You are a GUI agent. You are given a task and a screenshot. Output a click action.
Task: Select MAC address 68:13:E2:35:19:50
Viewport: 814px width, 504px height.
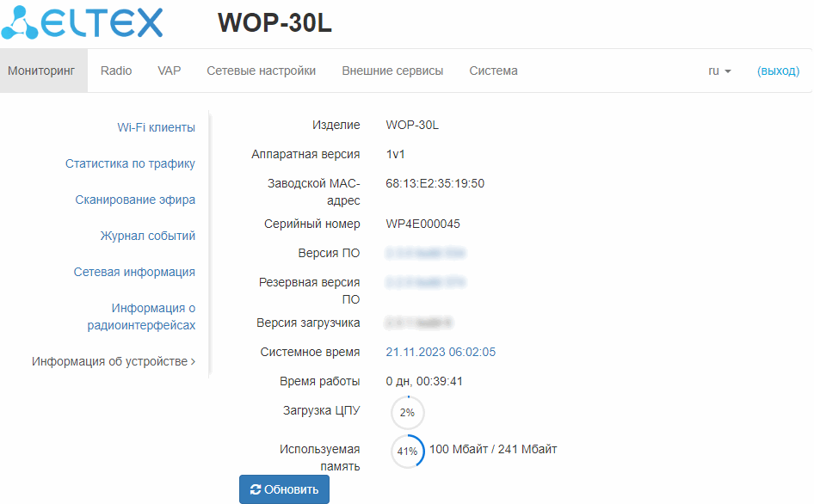435,183
